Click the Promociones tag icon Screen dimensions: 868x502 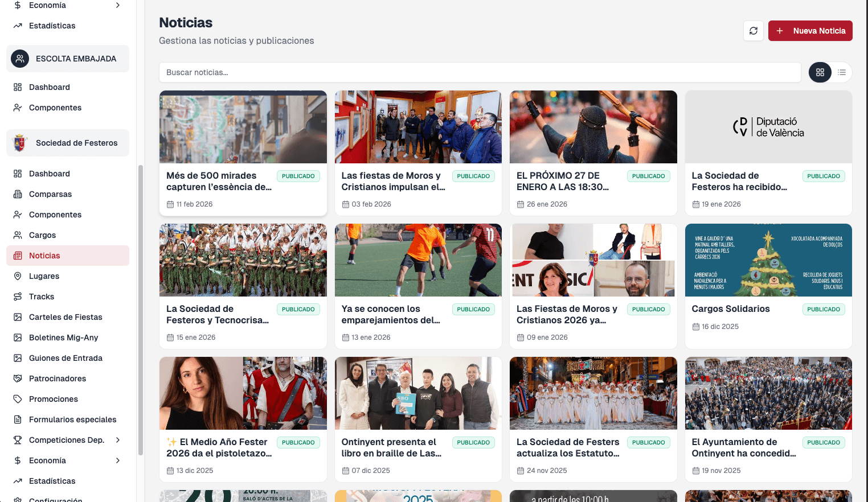pyautogui.click(x=18, y=399)
